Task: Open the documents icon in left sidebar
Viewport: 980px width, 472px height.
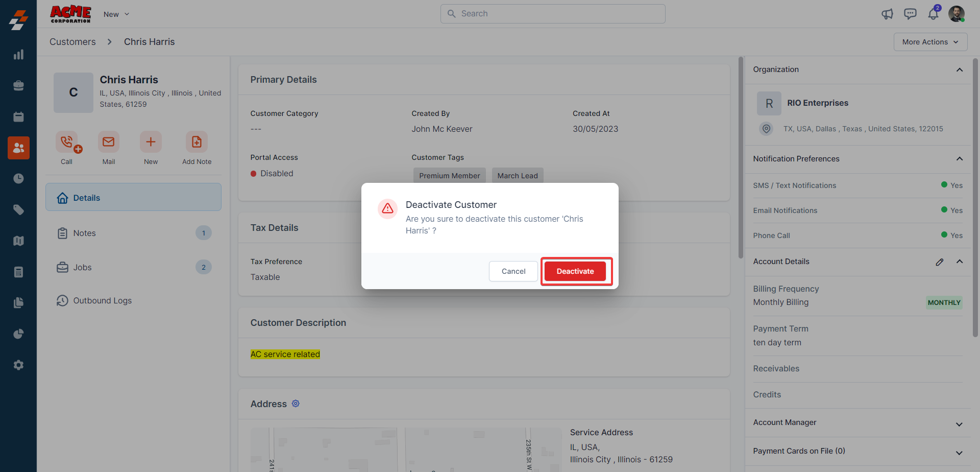Action: click(18, 303)
